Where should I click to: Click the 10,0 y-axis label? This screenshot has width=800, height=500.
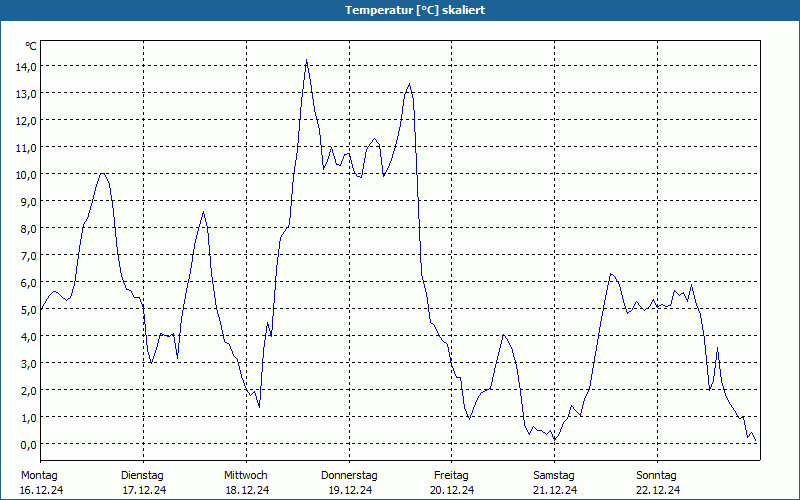28,174
